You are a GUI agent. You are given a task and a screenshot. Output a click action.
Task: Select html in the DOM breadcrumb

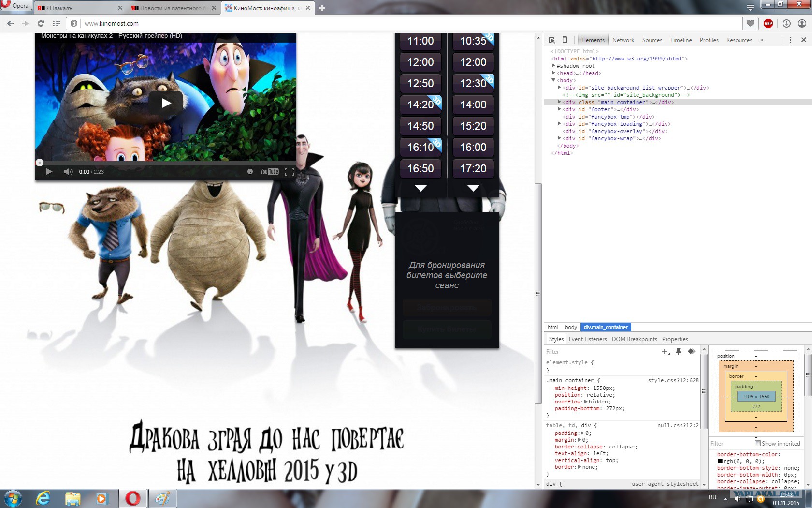click(553, 327)
